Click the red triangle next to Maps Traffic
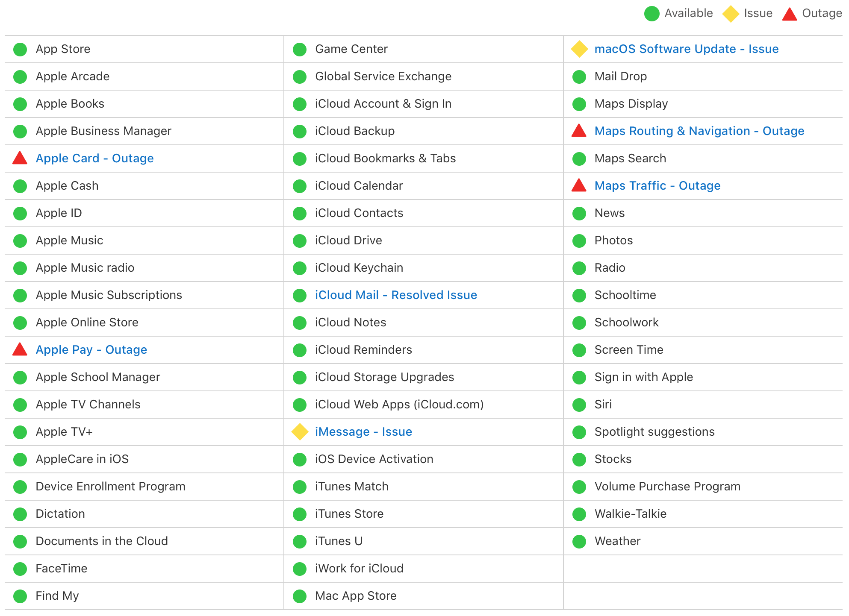 [x=579, y=186]
